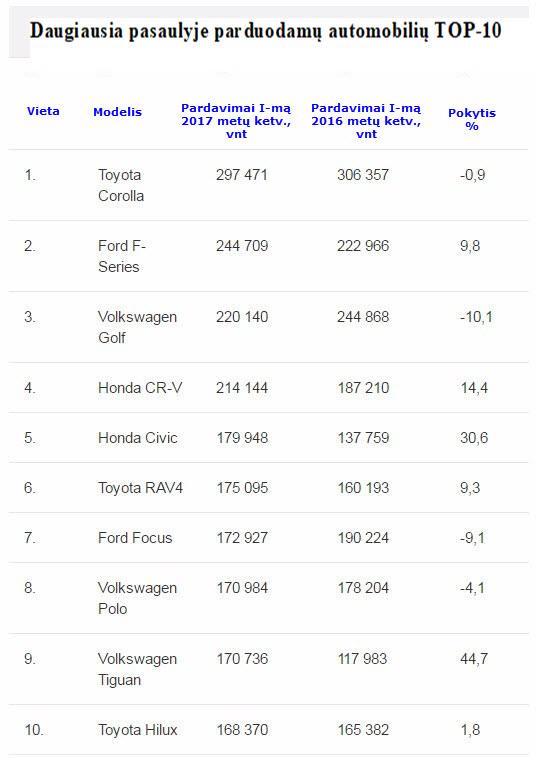Click the Toyota RAV4 model name
The height and width of the screenshot is (758, 536).
[140, 488]
